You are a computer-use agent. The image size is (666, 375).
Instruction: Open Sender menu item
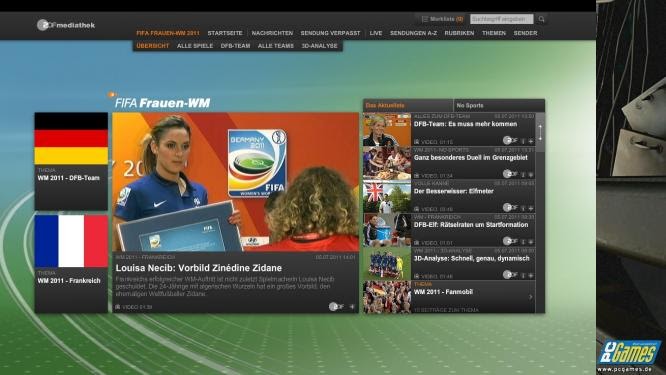point(525,33)
